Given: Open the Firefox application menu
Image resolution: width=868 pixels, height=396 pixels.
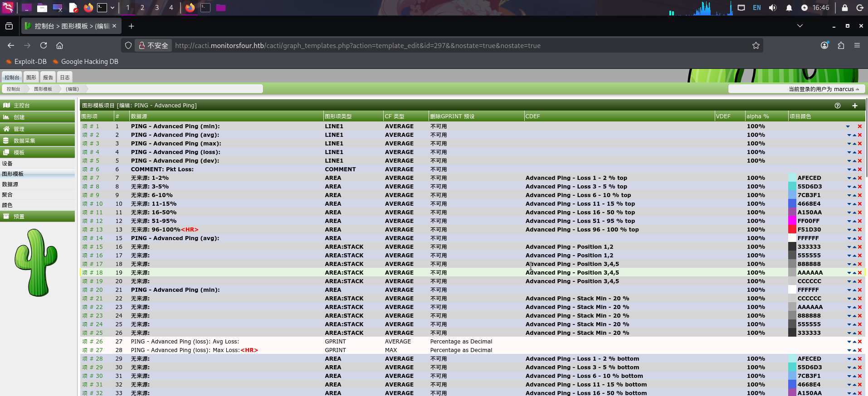Looking at the screenshot, I should (857, 45).
